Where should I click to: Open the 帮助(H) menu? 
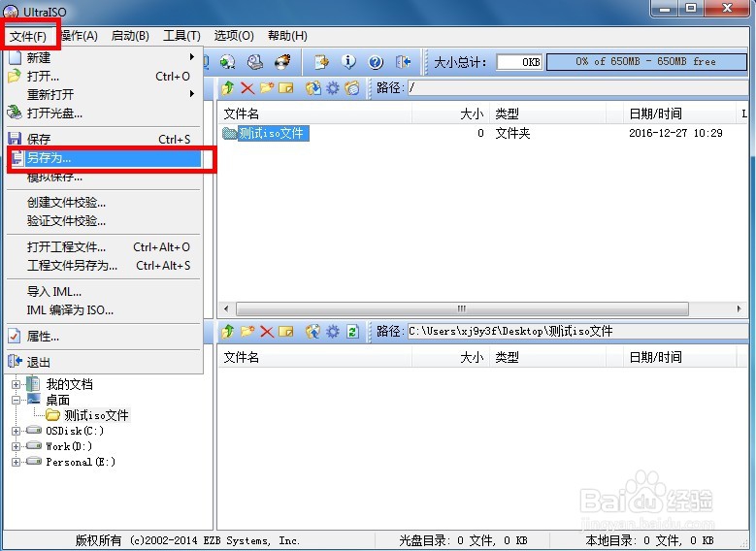(x=287, y=36)
